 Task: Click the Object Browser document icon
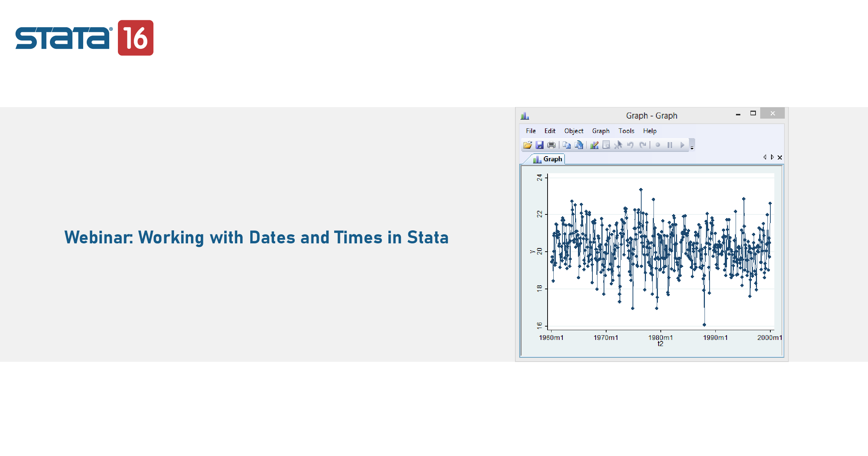pyautogui.click(x=606, y=145)
